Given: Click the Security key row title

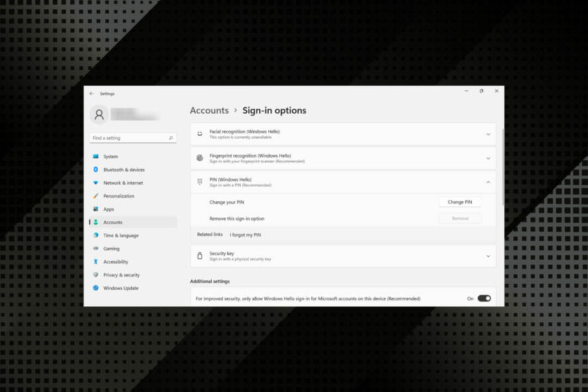Looking at the screenshot, I should pyautogui.click(x=222, y=253).
